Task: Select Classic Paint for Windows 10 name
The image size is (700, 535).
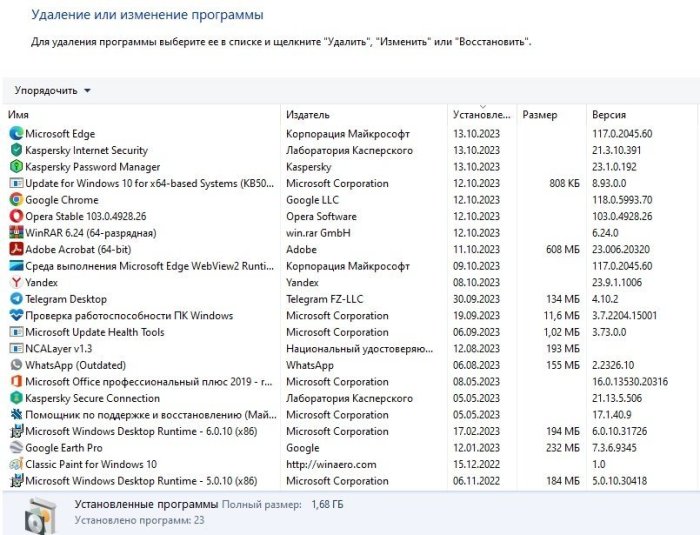Action: [x=91, y=464]
